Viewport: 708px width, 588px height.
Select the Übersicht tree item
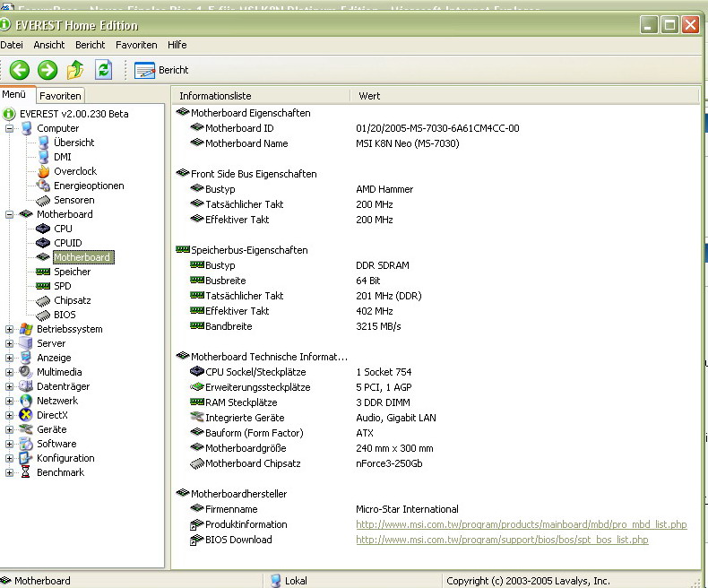click(73, 143)
